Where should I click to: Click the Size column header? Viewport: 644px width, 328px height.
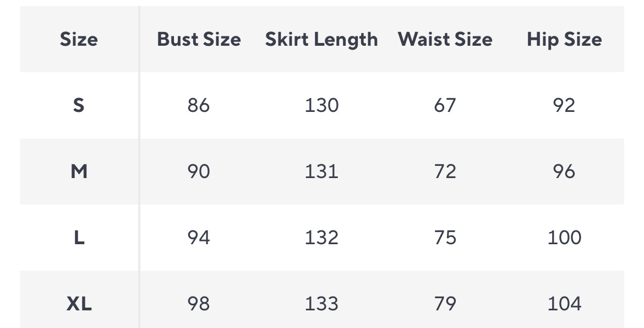coord(79,39)
